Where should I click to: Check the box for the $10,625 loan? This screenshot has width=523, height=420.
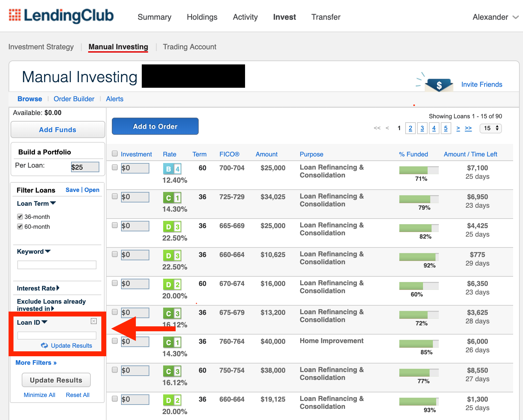point(115,254)
